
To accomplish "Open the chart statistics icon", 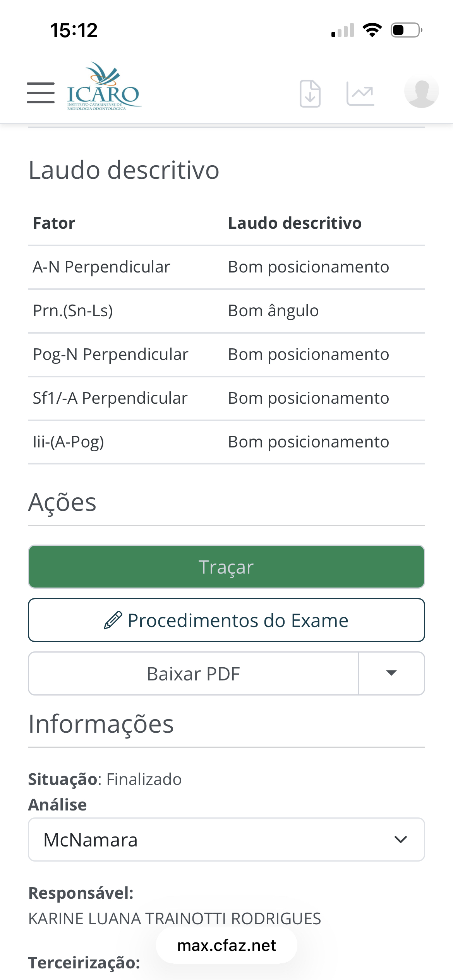I will (x=360, y=93).
